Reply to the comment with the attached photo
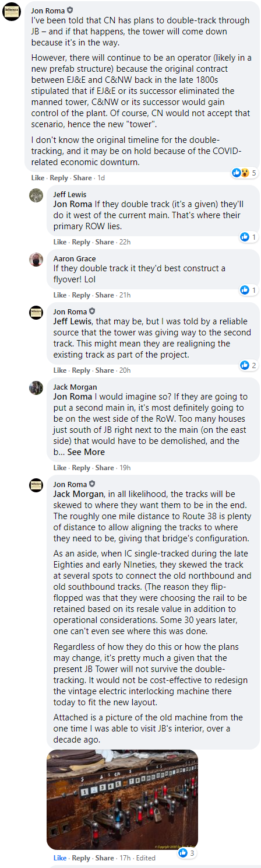The width and height of the screenshot is (261, 868). pos(81,858)
